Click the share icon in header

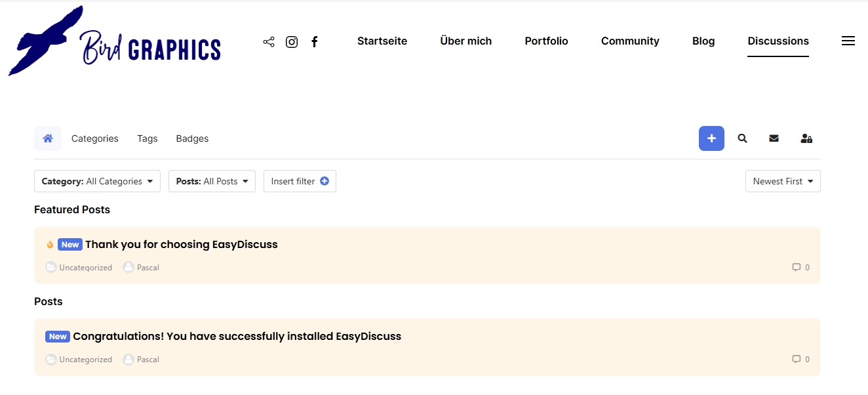pos(269,42)
